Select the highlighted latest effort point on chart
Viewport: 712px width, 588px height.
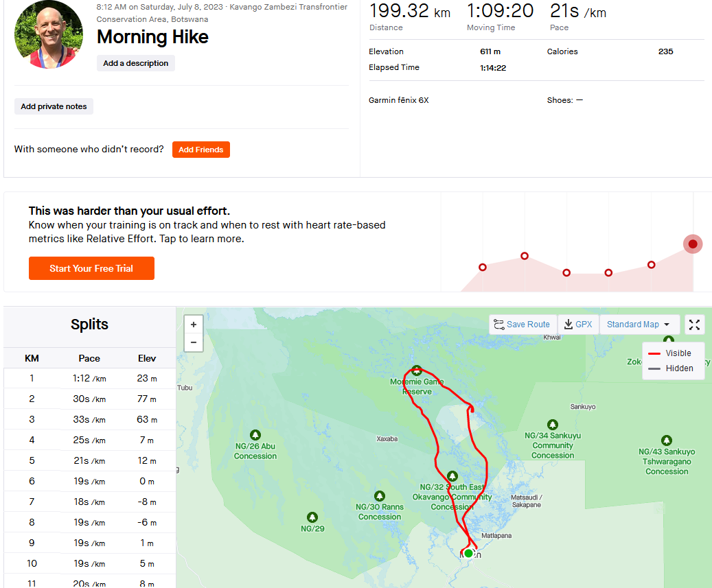coord(693,244)
